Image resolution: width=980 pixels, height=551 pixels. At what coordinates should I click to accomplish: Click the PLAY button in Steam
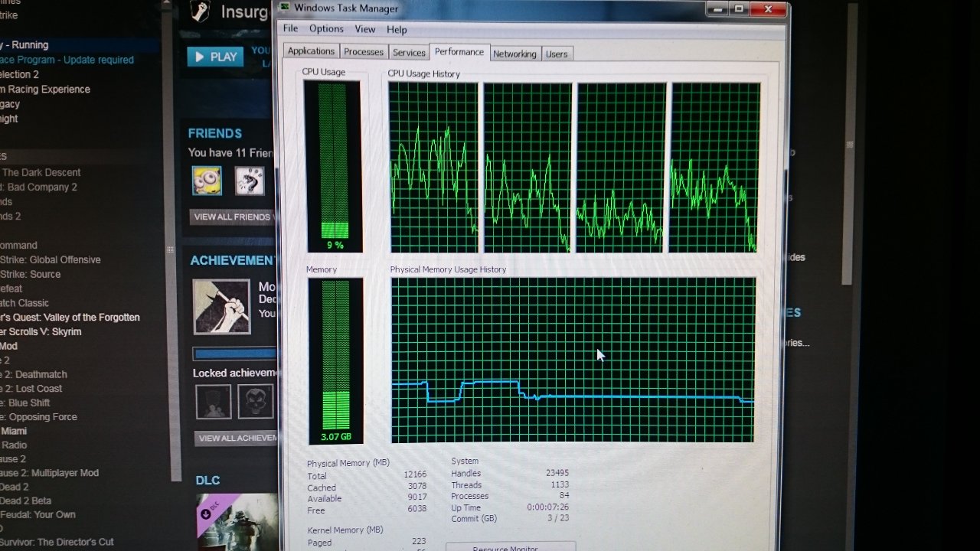click(x=215, y=57)
